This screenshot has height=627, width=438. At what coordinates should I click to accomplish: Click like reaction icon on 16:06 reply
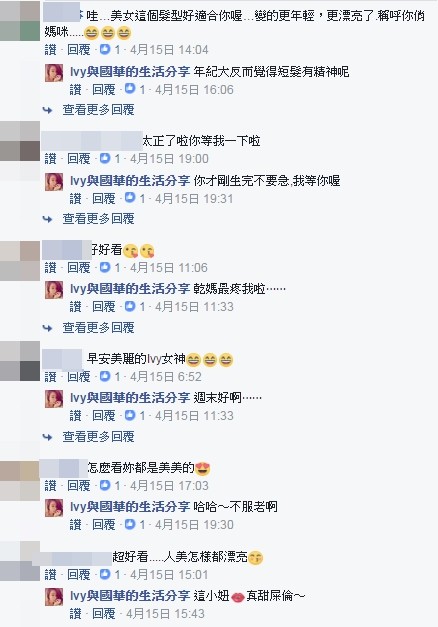(x=130, y=89)
